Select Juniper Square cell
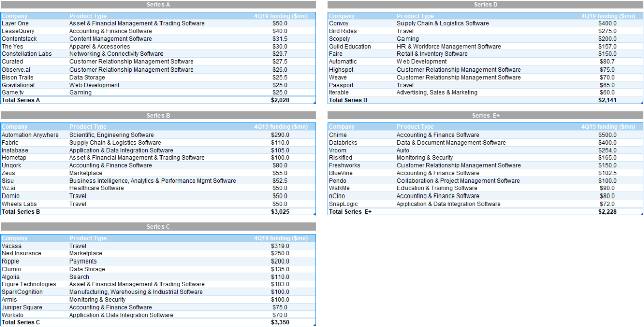 pyautogui.click(x=22, y=307)
